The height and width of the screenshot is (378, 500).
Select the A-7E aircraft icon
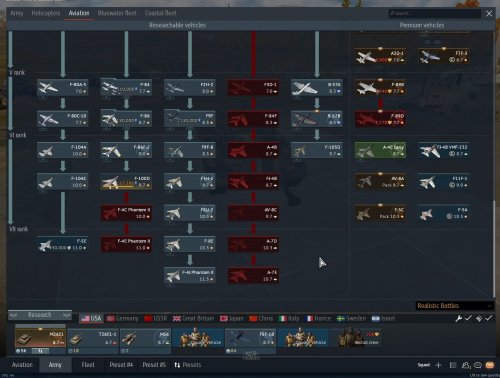253,276
